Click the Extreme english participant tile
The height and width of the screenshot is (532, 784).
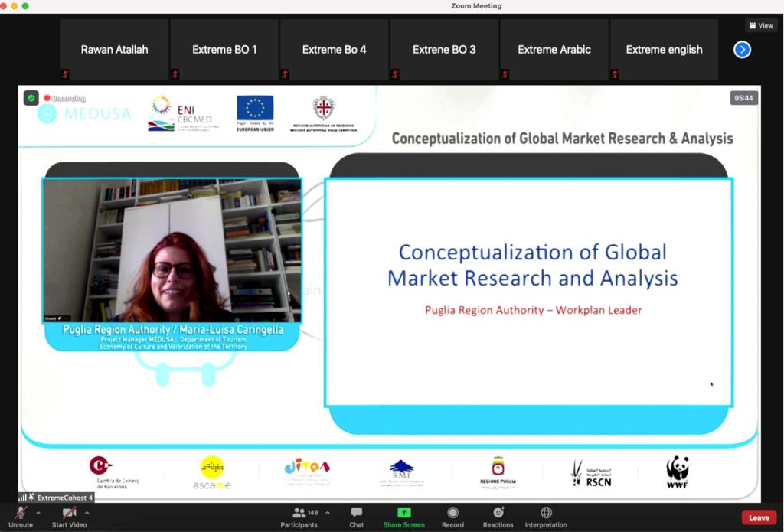664,50
